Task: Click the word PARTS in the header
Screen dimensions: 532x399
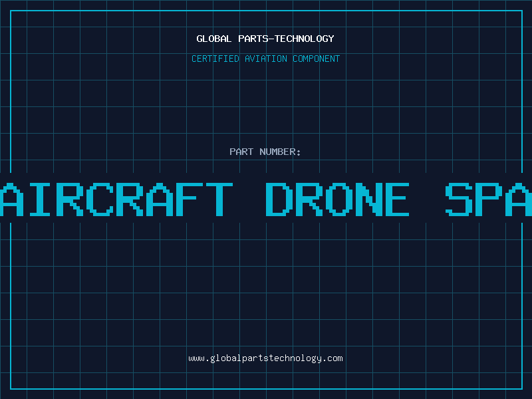Action: point(253,39)
